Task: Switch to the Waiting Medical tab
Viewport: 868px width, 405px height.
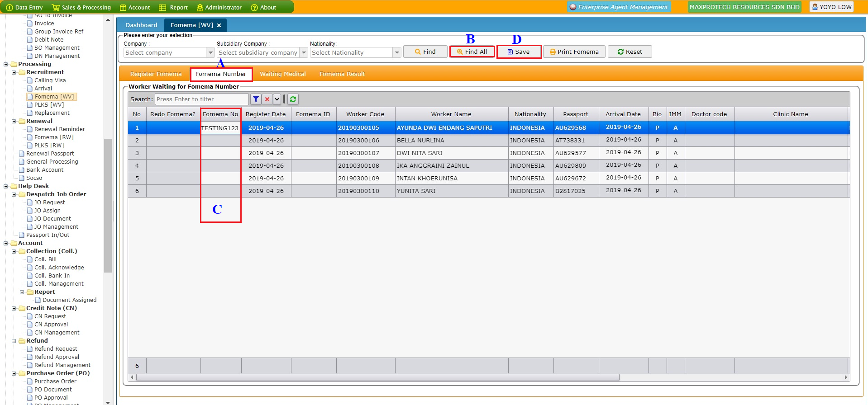Action: click(x=282, y=74)
